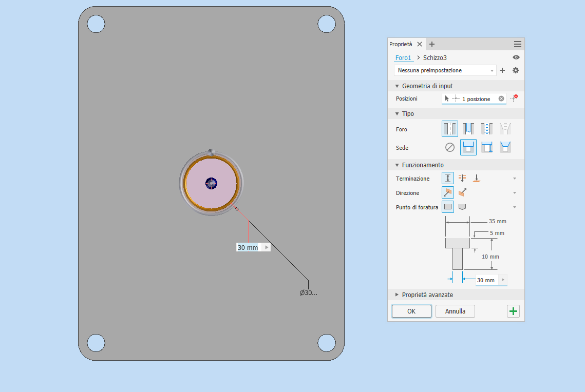Viewport: 585px width, 392px height.
Task: Confirm with OK button
Action: [x=411, y=311]
